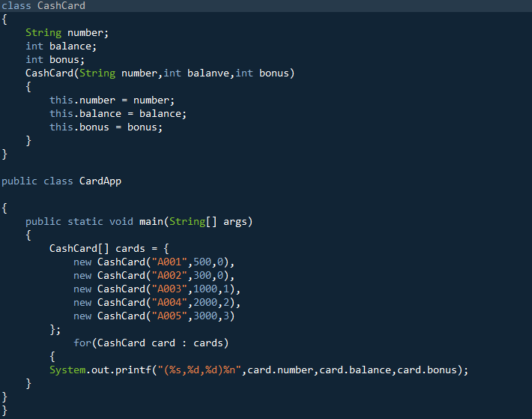Click 'card.bonus' in the printf arguments
Image resolution: width=532 pixels, height=419 pixels.
[427, 370]
